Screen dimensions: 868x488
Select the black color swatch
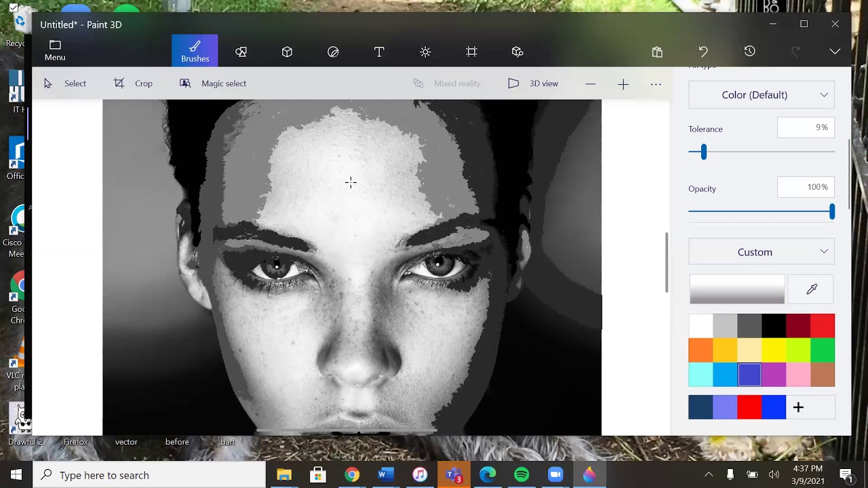[x=774, y=326]
